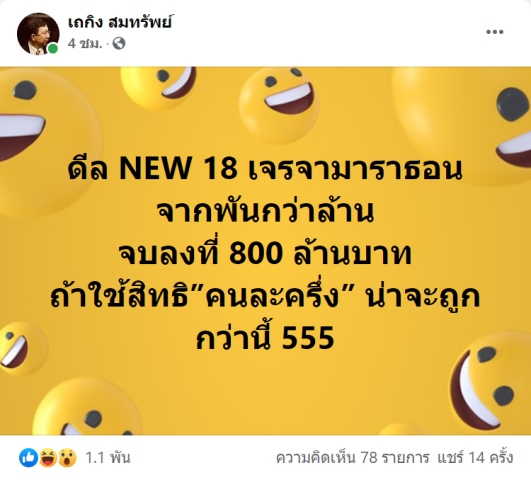Click the last line กว่านี้ 555

tap(265, 339)
